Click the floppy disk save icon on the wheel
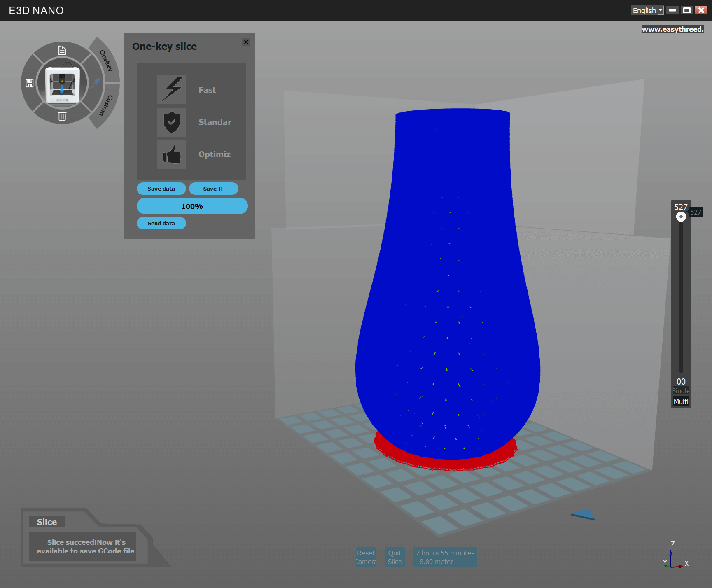The width and height of the screenshot is (712, 588). (x=29, y=83)
